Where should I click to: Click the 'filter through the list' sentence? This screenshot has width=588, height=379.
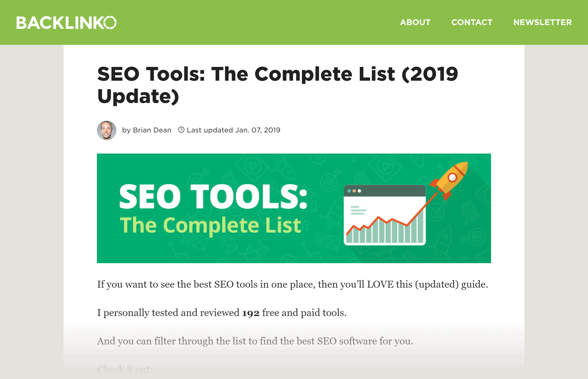click(255, 341)
